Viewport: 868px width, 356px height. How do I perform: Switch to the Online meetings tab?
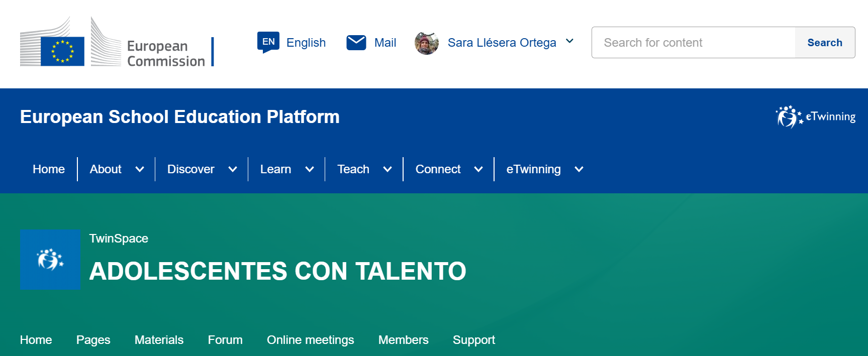[x=310, y=340]
